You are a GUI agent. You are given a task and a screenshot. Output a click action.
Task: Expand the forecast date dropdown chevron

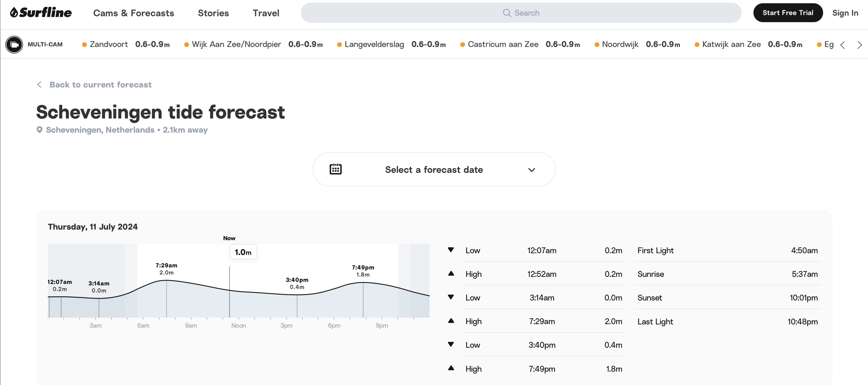pos(531,170)
